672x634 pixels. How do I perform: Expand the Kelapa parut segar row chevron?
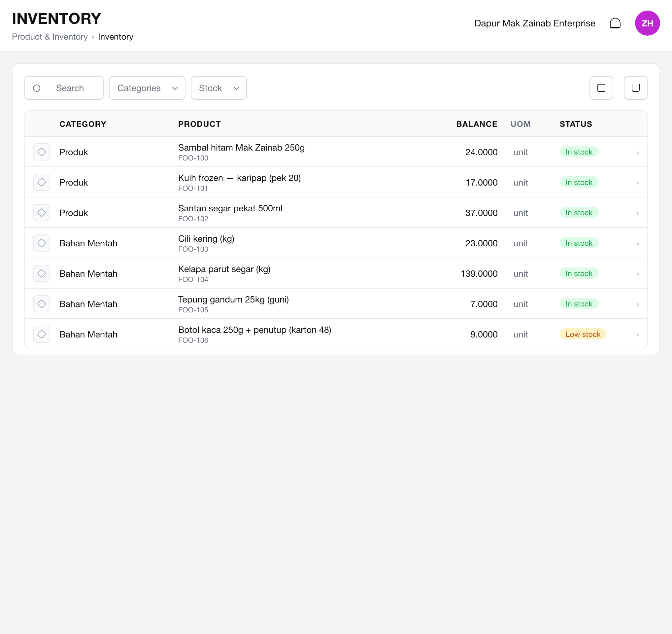[x=638, y=274]
